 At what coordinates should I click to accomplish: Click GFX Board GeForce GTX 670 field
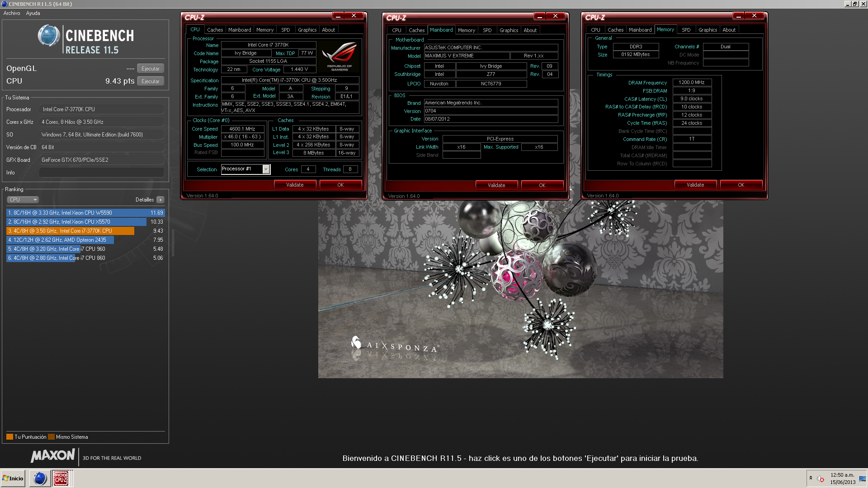pyautogui.click(x=102, y=160)
